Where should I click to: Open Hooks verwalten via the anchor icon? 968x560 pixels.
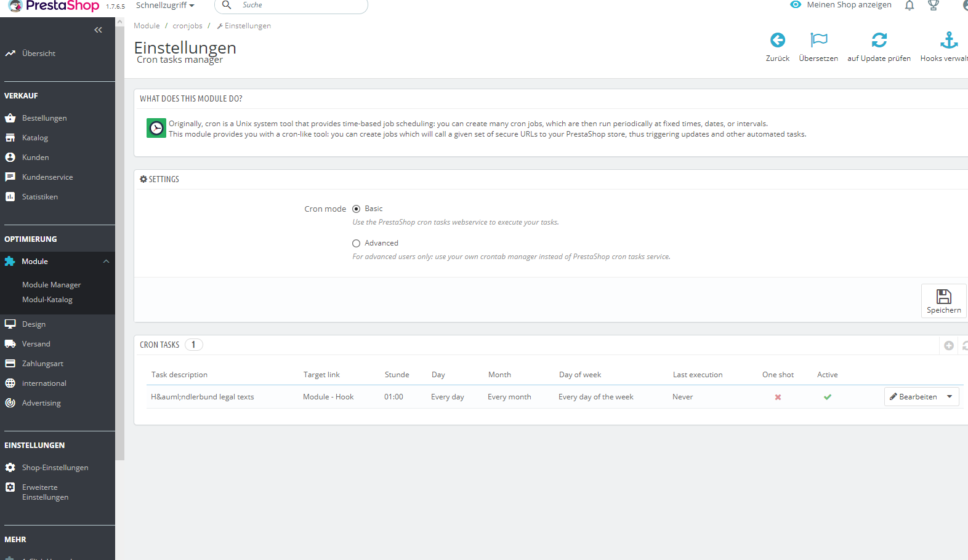[x=949, y=41]
